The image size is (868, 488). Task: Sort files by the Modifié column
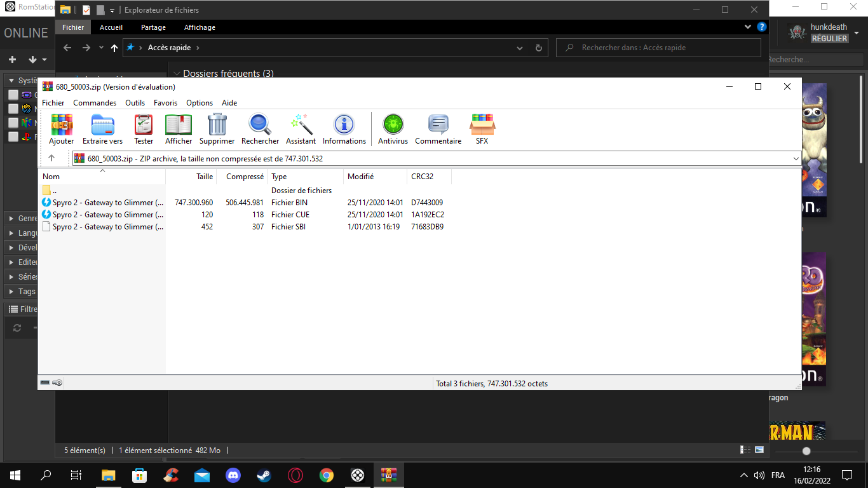click(376, 177)
